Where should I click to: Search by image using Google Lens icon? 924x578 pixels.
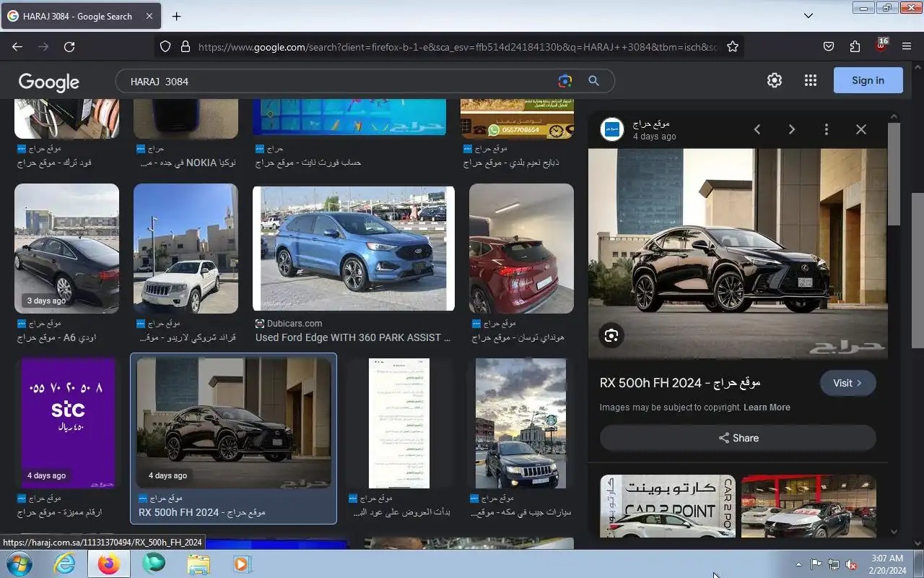[x=565, y=81]
